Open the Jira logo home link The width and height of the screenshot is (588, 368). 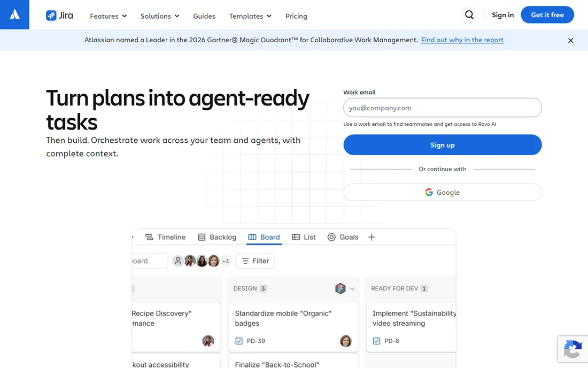point(59,16)
